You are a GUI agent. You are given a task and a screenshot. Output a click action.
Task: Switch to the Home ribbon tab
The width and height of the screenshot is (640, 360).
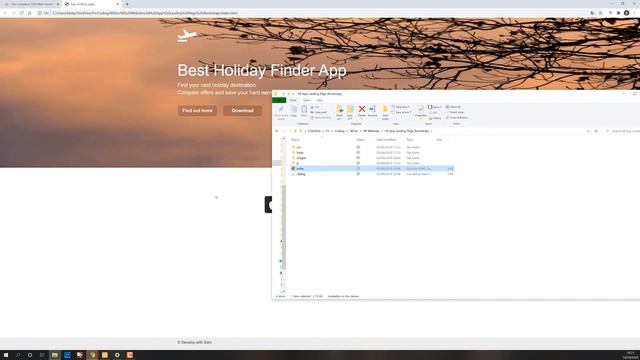[293, 100]
